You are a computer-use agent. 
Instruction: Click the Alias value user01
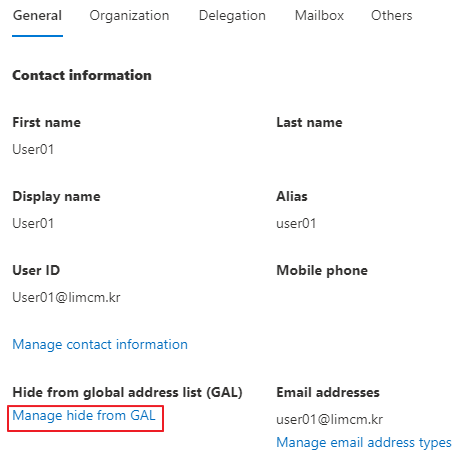(296, 223)
